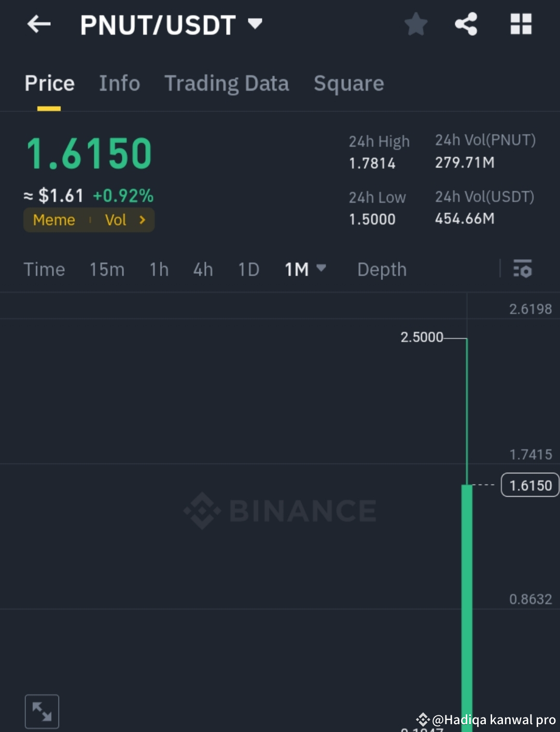
Task: Favorite PNUT/USDT using the star icon
Action: [x=416, y=24]
